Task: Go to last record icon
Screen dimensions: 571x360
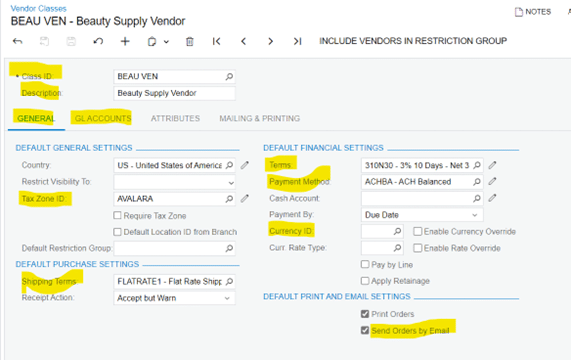Action: (x=298, y=41)
